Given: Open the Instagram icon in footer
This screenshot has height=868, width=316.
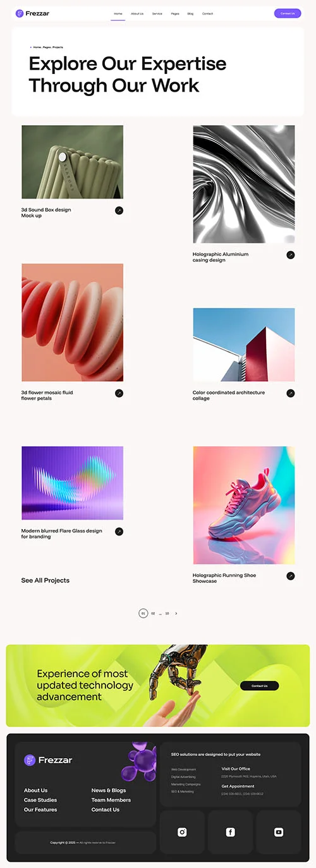Looking at the screenshot, I should click(182, 832).
